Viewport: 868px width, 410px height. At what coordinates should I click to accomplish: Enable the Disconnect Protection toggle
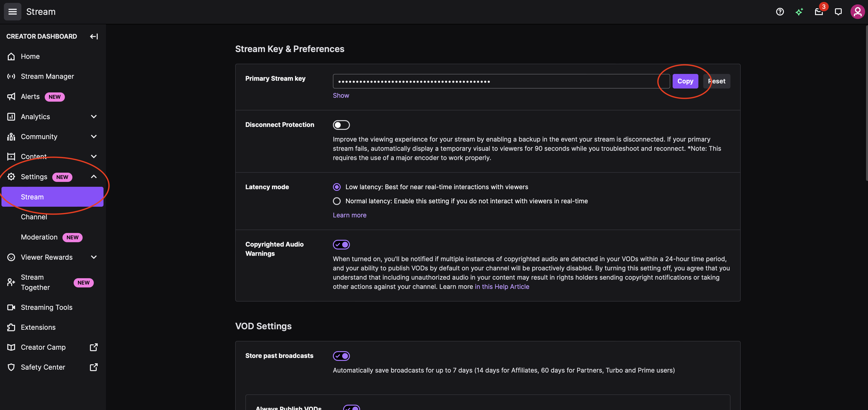341,125
